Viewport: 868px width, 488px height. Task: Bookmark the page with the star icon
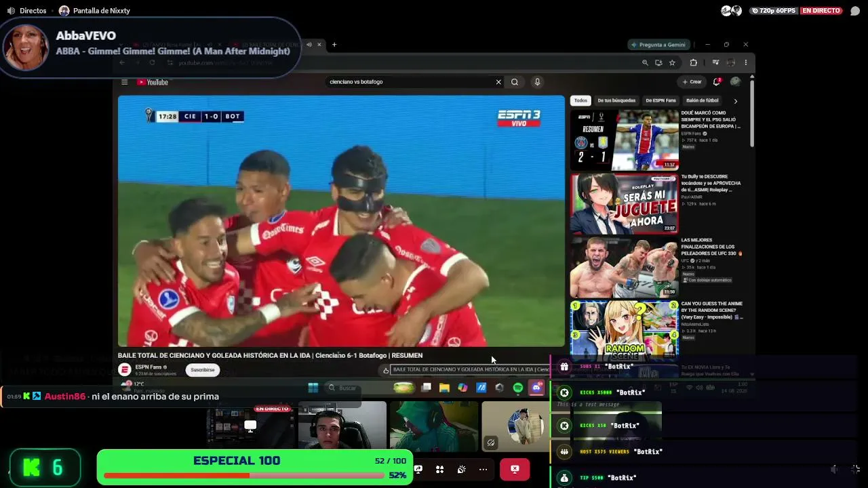(672, 63)
